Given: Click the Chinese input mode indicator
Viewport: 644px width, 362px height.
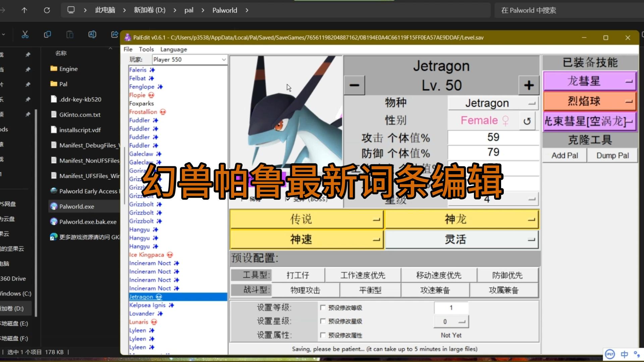Looking at the screenshot, I should tap(624, 354).
